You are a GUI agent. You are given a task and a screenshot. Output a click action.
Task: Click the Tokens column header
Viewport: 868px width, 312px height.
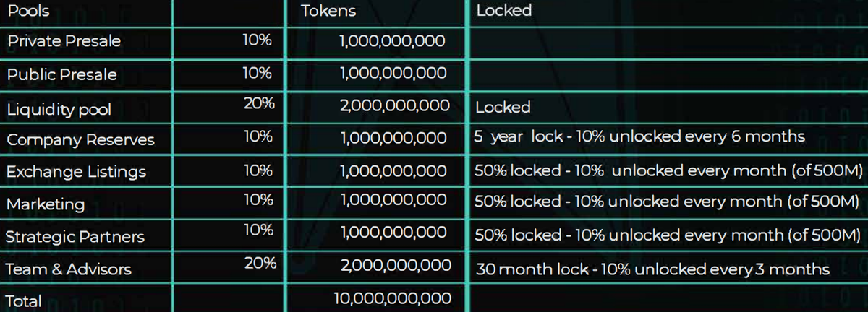328,12
